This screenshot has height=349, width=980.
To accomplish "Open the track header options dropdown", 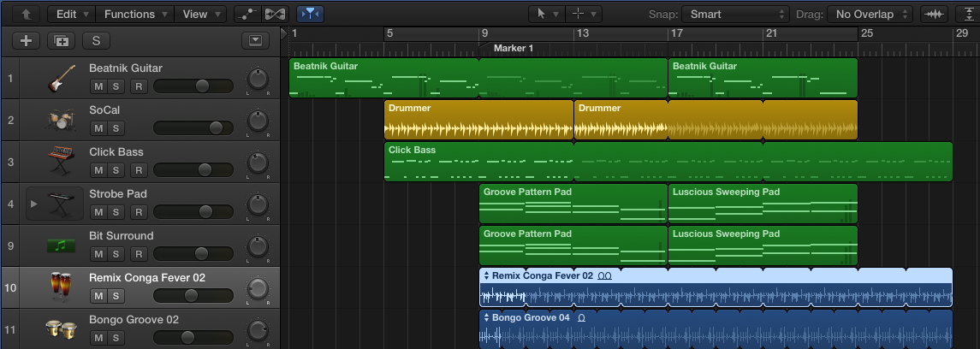I will click(x=255, y=41).
